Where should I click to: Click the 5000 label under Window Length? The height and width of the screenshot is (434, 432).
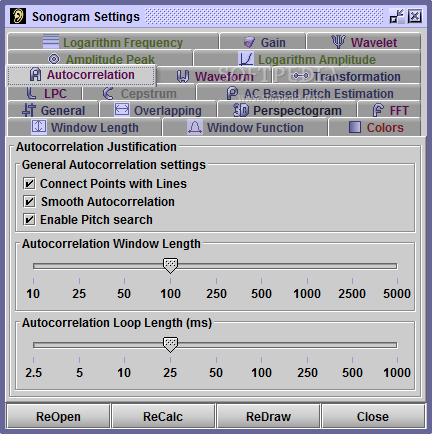click(397, 294)
